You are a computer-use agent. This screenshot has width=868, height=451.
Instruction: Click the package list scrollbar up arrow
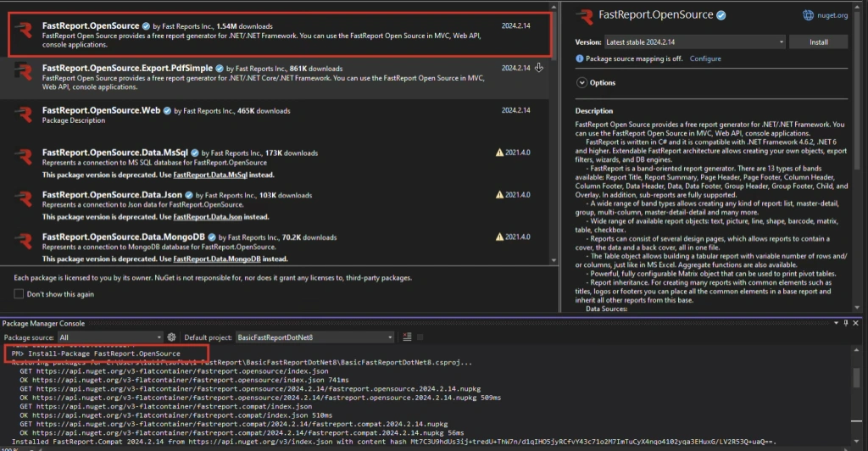[554, 7]
